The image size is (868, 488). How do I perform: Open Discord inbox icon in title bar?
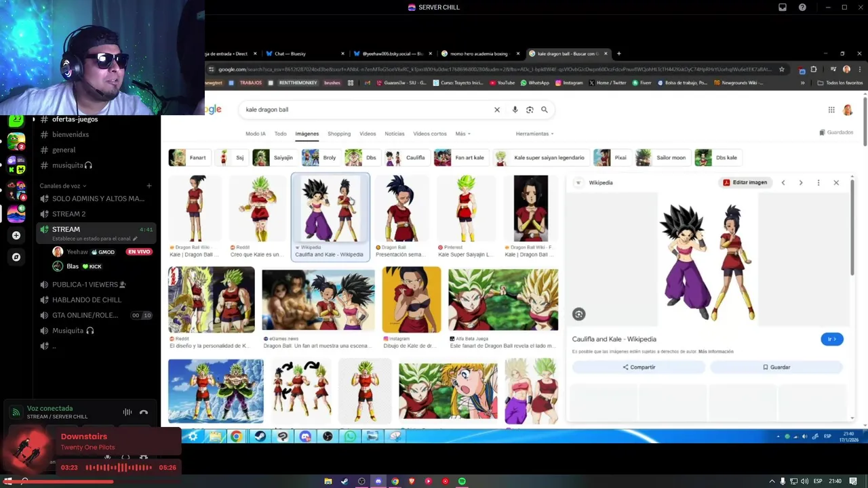tap(783, 7)
